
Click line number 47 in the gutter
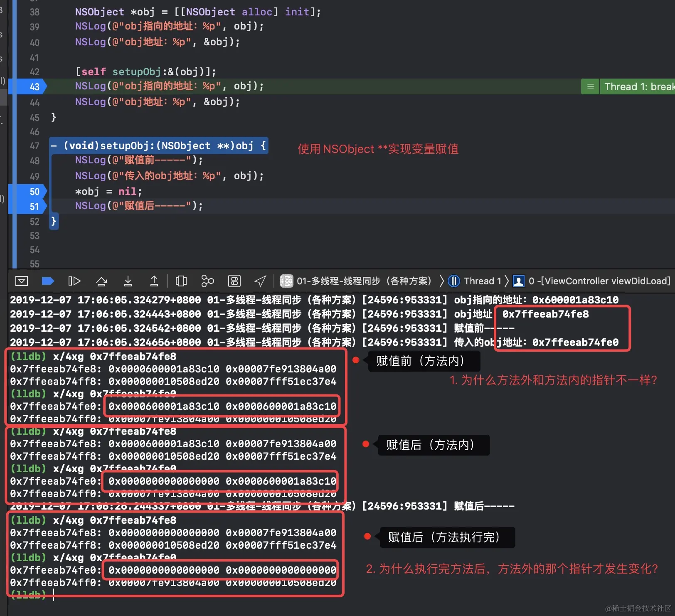pos(34,146)
